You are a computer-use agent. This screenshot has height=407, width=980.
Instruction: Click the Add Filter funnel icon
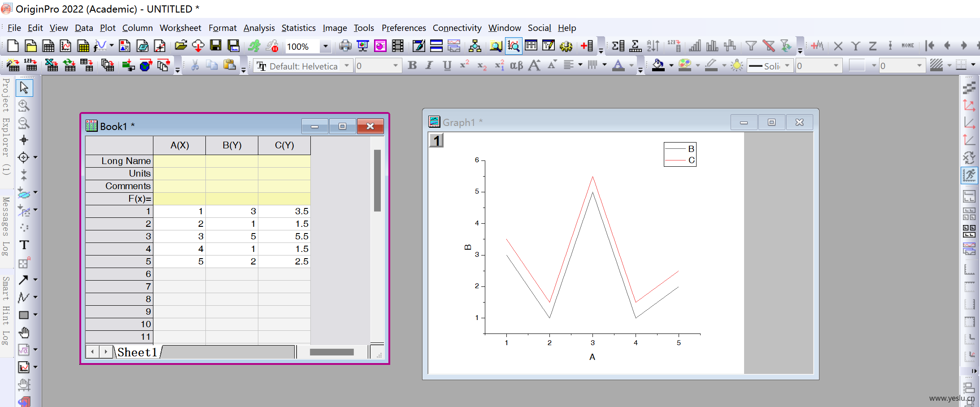pos(751,46)
